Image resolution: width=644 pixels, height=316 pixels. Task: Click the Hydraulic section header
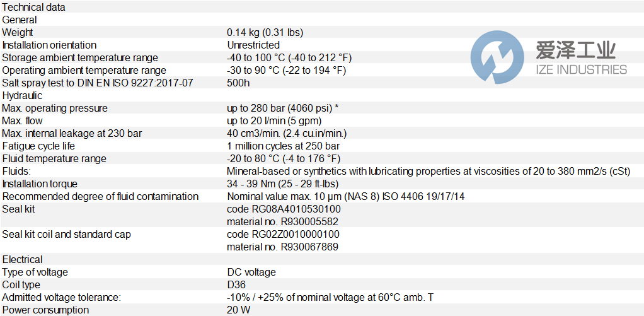tap(23, 95)
